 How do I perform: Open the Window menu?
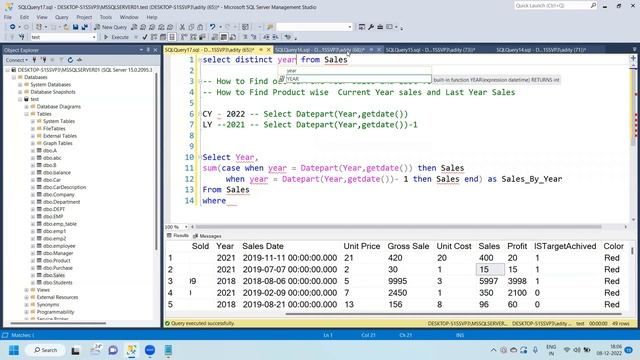pyautogui.click(x=129, y=17)
